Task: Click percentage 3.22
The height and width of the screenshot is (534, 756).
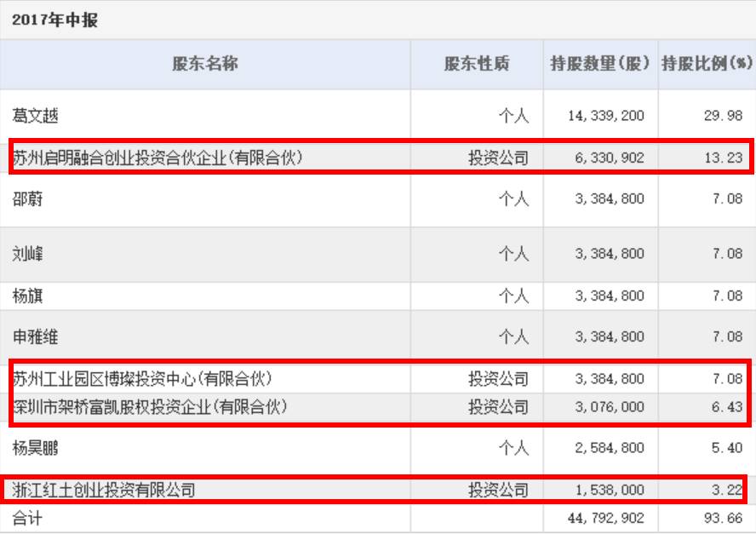Action: coord(727,490)
